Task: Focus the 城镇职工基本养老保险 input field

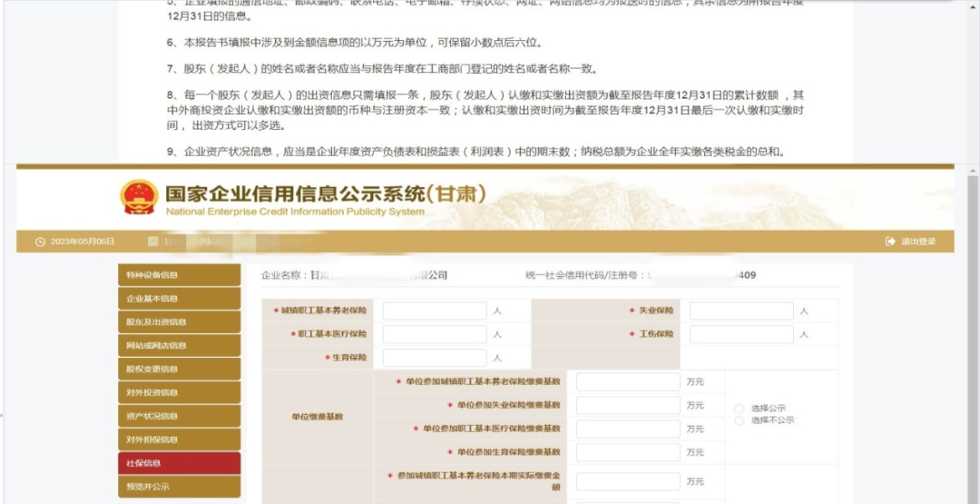Action: pos(435,311)
